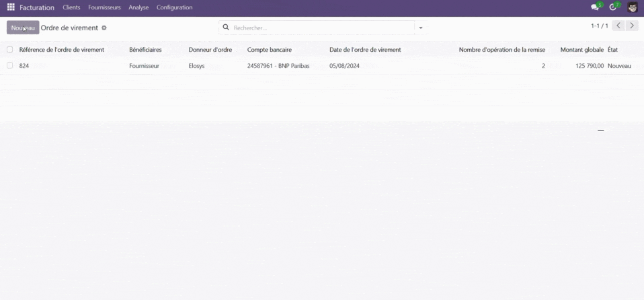Open the Configuration menu
This screenshot has height=300, width=644.
pyautogui.click(x=174, y=7)
